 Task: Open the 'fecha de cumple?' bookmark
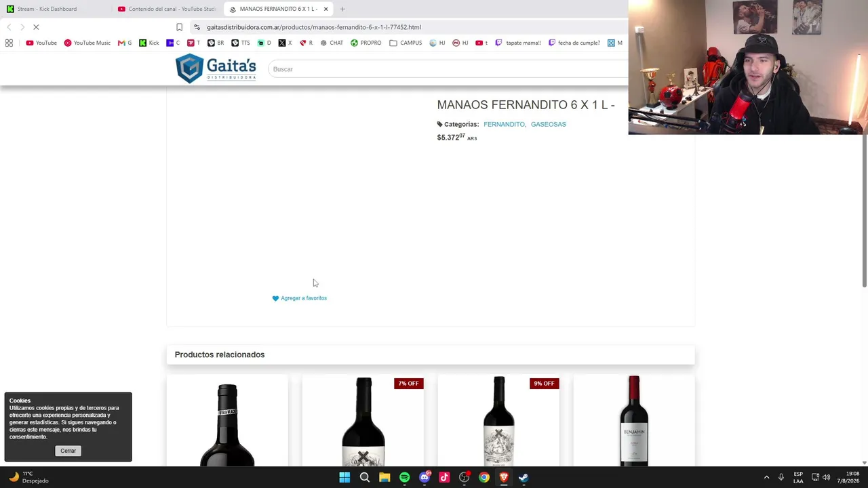tap(574, 43)
